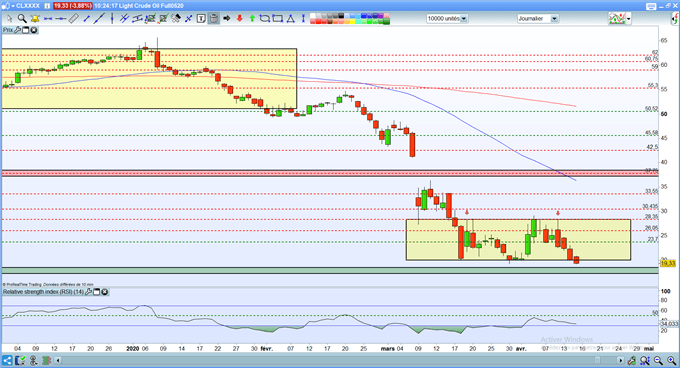Click the horizontal time scrollbar thumb

(x=598, y=360)
